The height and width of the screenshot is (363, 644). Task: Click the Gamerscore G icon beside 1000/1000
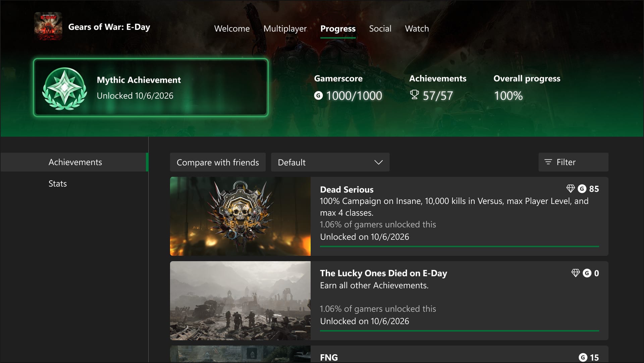318,96
